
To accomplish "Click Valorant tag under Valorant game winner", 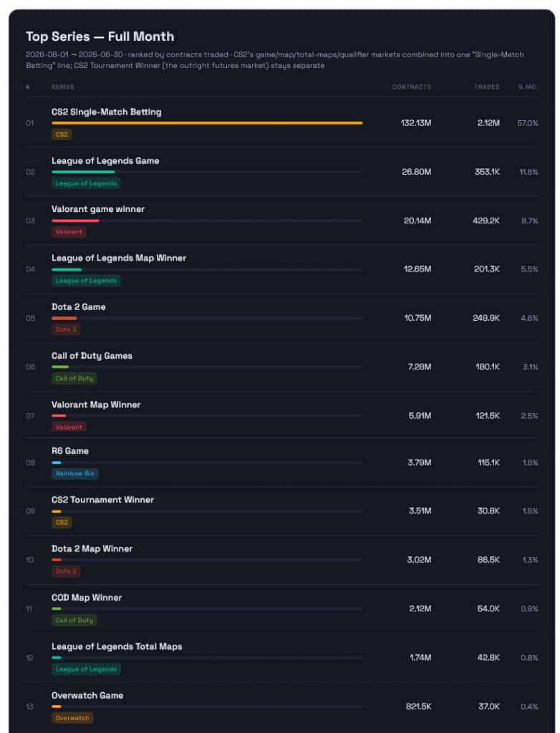I will coord(69,232).
